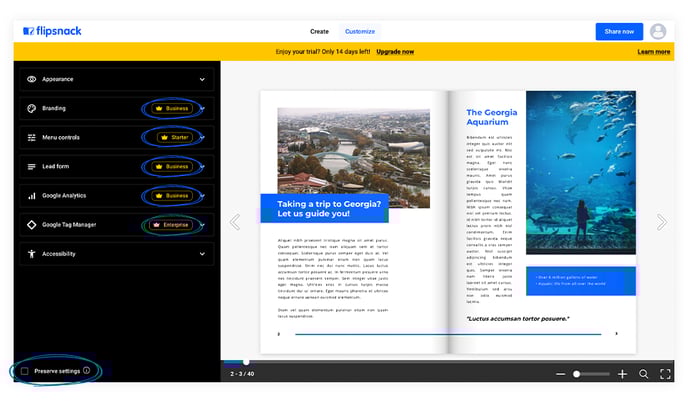Go to previous page with left arrow
This screenshot has height=403, width=688.
coord(235,222)
